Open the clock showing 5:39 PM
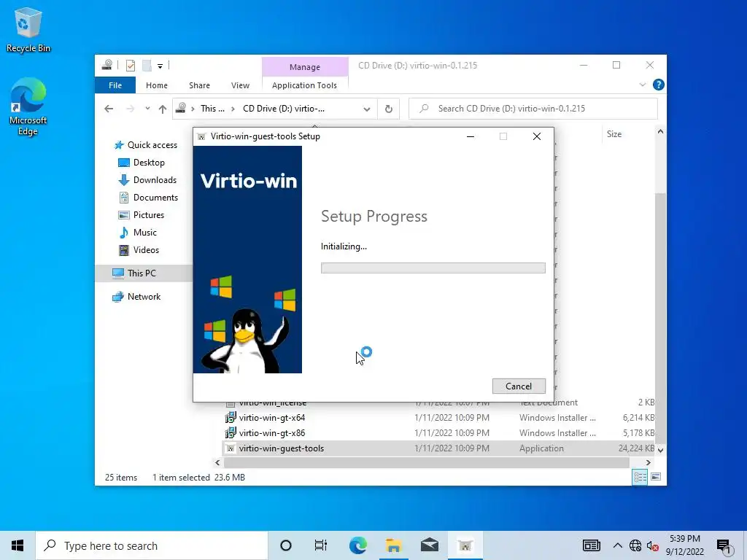This screenshot has width=747, height=560. pyautogui.click(x=684, y=545)
